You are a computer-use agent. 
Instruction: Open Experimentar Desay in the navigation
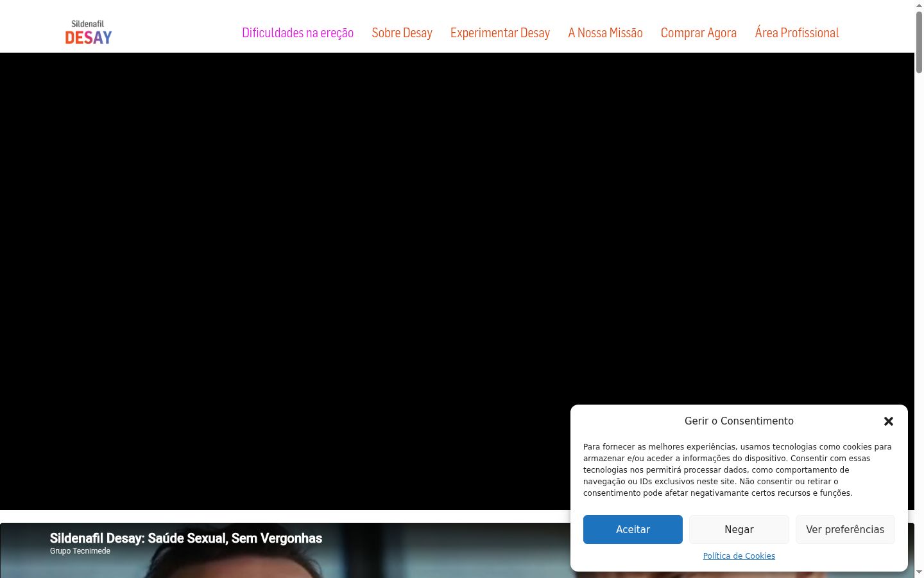(500, 33)
